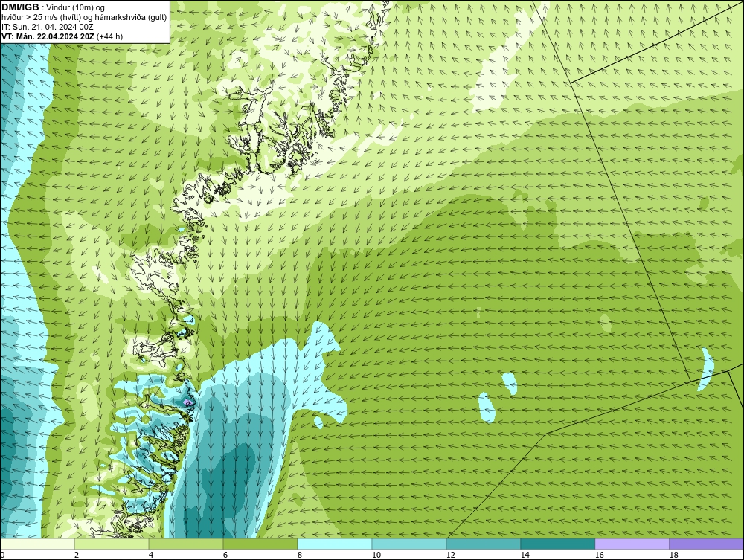Click the legend label '8'

click(x=300, y=555)
